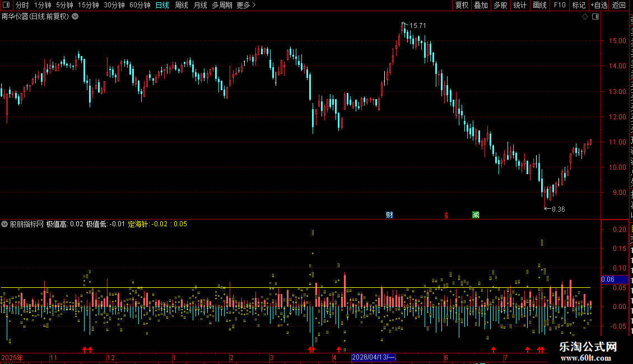Click the 标记 mark button

[x=579, y=5]
